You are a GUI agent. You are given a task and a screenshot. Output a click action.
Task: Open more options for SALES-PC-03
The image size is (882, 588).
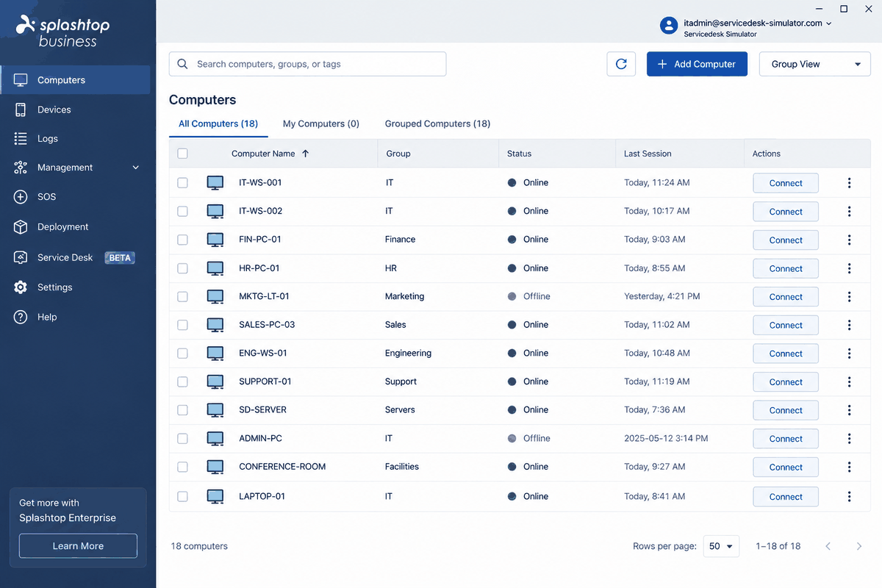(x=849, y=325)
